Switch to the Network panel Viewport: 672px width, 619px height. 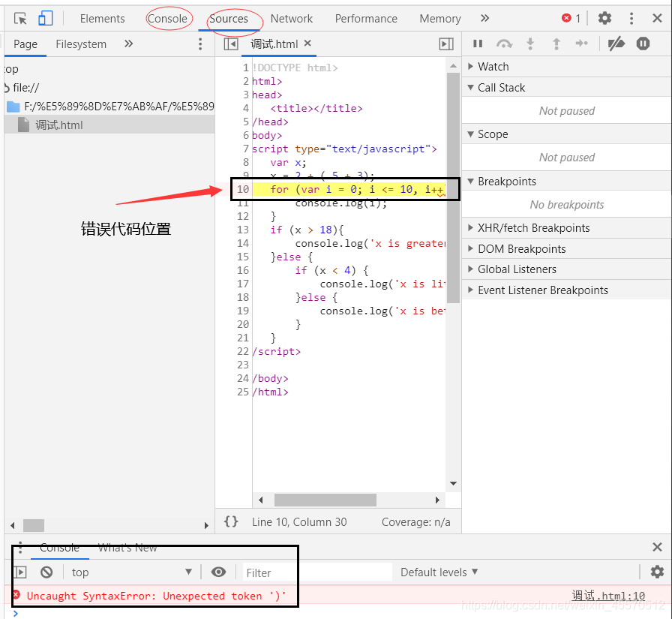pos(292,19)
